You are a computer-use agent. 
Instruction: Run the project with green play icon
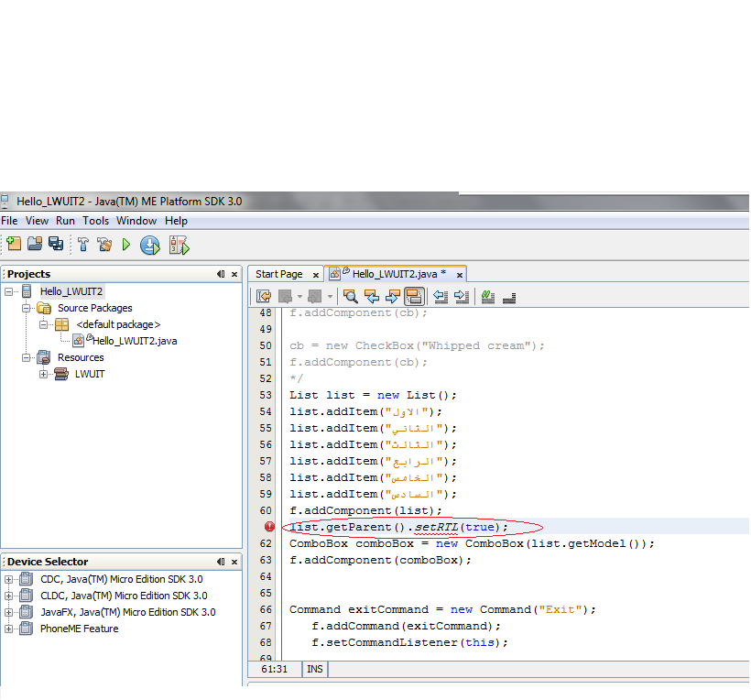pos(126,245)
